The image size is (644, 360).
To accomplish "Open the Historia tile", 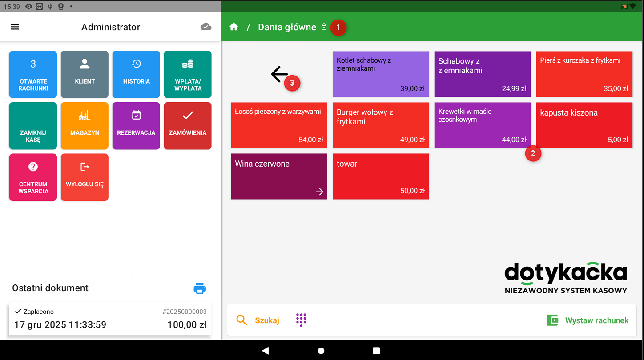I will (x=136, y=74).
